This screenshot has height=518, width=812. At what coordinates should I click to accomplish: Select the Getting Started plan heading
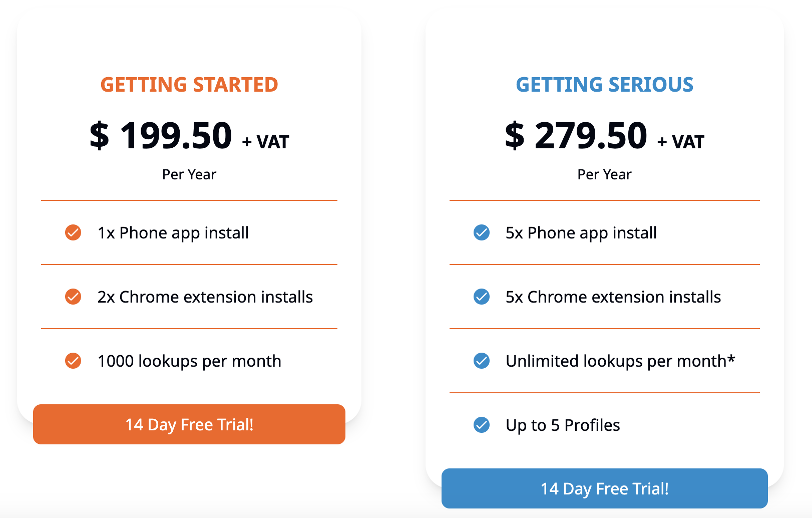(x=189, y=85)
